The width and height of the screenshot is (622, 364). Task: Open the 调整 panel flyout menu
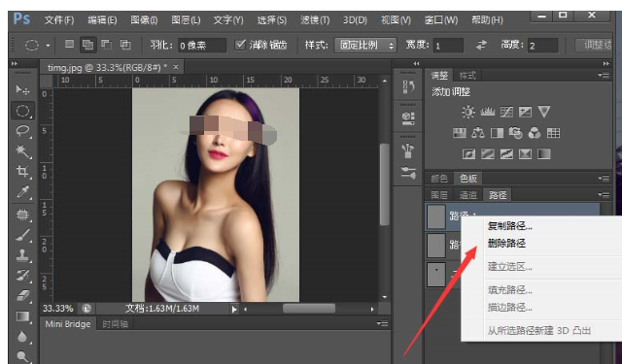pyautogui.click(x=604, y=76)
